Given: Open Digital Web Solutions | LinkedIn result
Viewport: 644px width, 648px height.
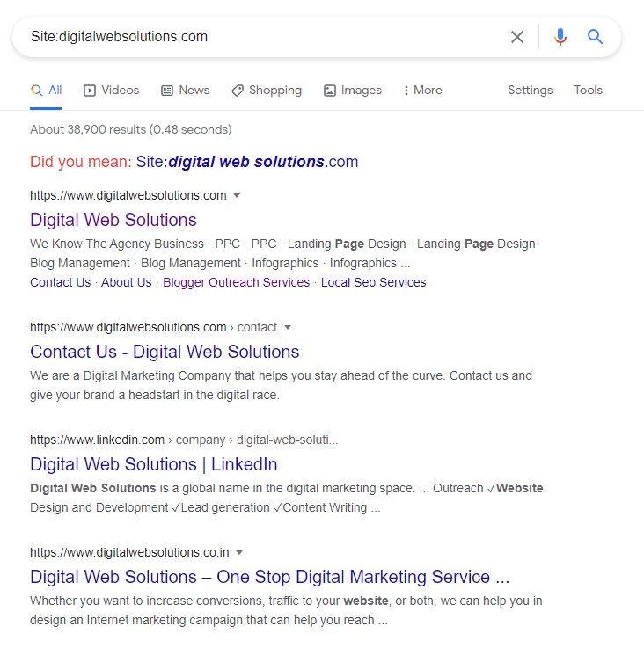Looking at the screenshot, I should point(154,464).
